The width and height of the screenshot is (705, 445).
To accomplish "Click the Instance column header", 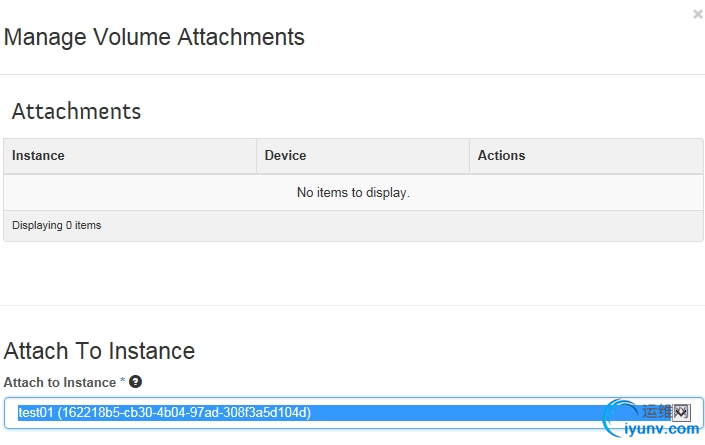I will tap(38, 156).
